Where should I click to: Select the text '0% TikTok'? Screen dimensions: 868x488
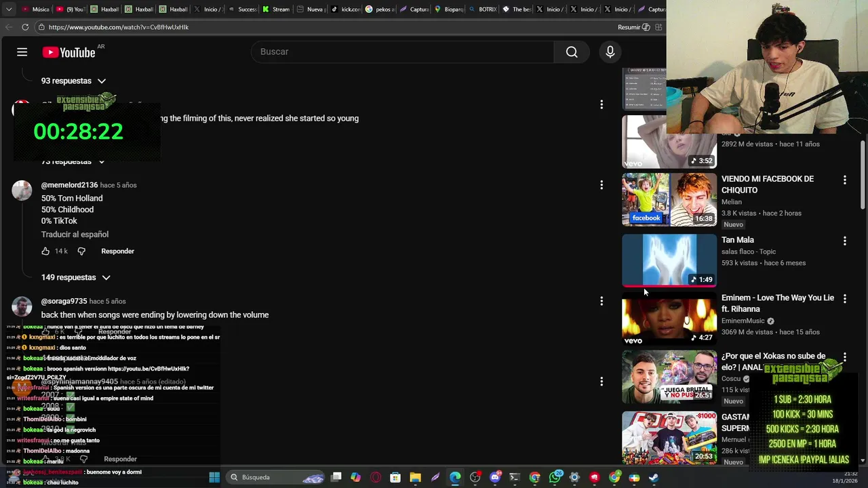coord(59,221)
